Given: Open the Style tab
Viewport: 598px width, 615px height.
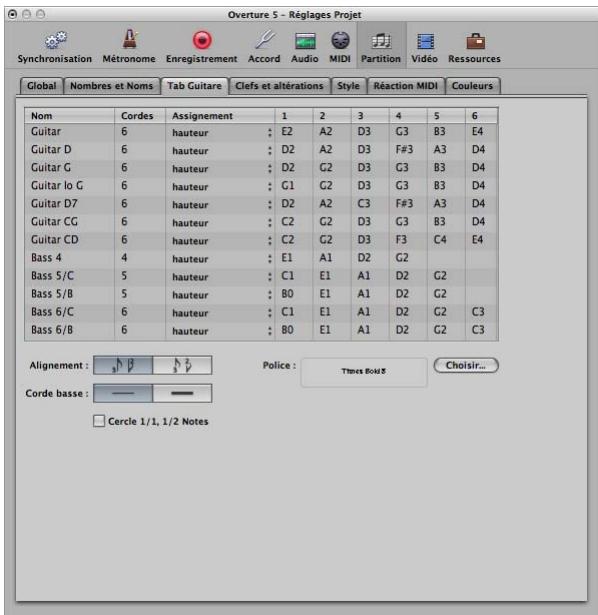Looking at the screenshot, I should [348, 86].
